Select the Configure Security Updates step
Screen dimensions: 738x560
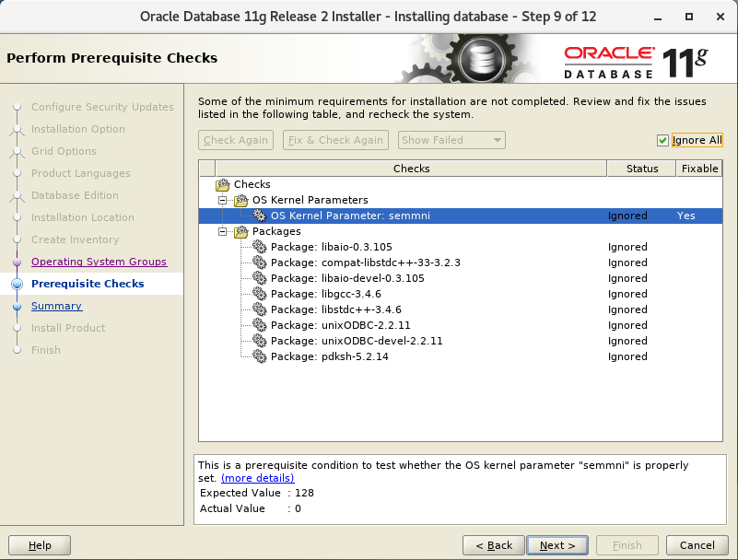102,107
